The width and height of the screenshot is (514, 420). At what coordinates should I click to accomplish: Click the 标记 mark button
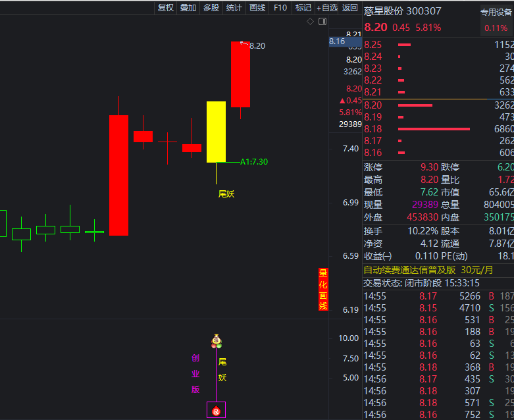click(x=303, y=7)
